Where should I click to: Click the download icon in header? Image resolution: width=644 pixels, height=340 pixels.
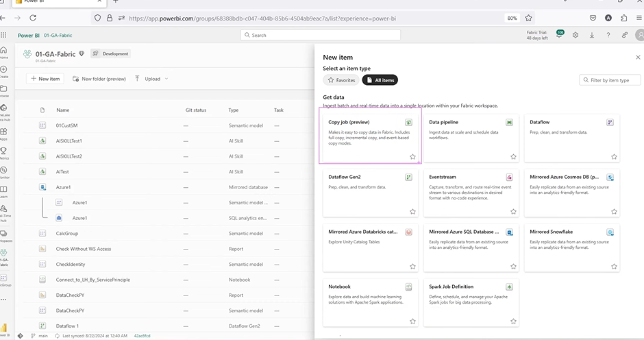(592, 35)
